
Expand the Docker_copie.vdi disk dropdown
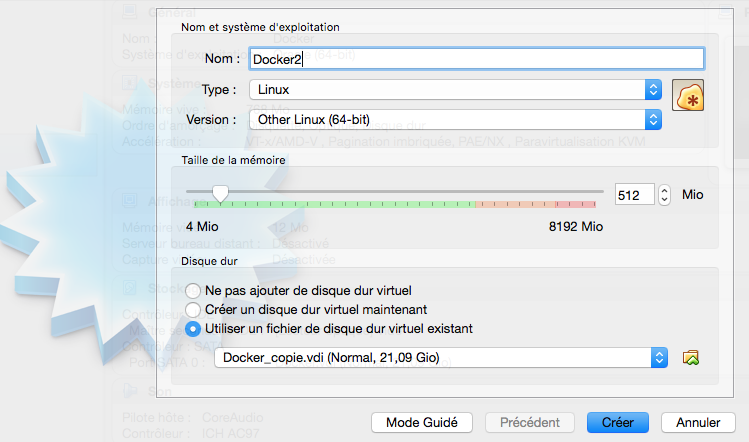441,357
